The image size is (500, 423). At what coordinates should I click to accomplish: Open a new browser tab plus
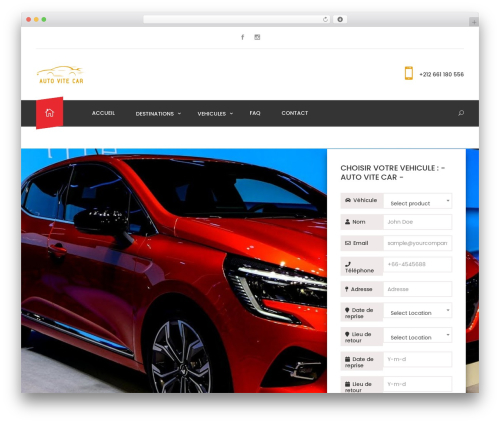click(474, 22)
